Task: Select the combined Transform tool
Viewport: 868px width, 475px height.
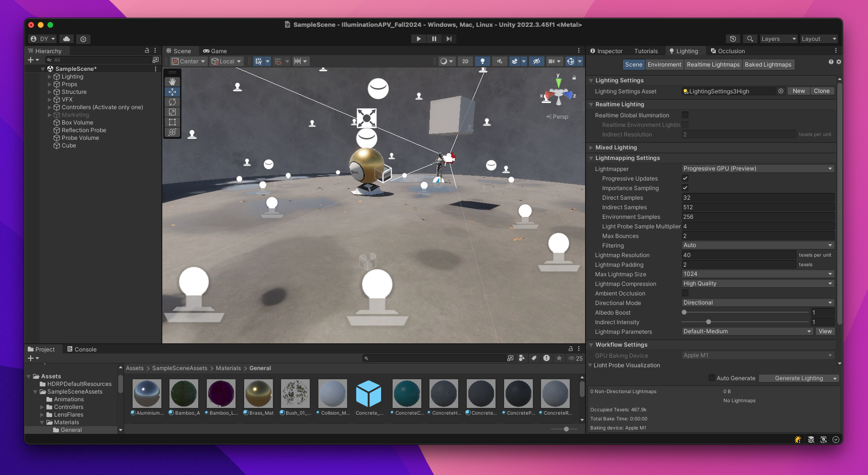Action: click(172, 132)
